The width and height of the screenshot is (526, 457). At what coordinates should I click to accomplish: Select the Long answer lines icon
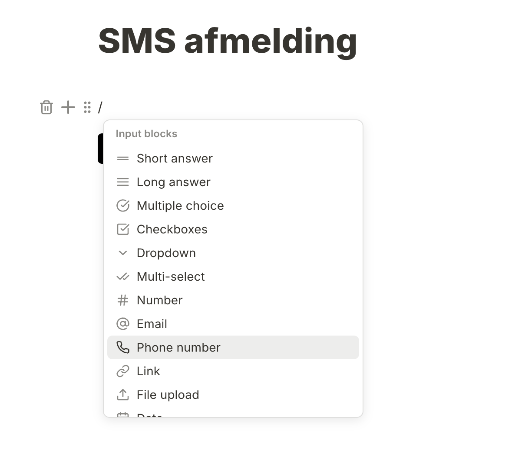(x=123, y=182)
